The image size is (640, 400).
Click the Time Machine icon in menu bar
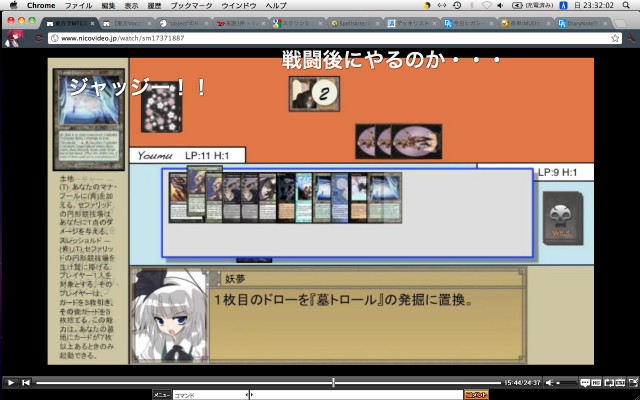point(457,5)
